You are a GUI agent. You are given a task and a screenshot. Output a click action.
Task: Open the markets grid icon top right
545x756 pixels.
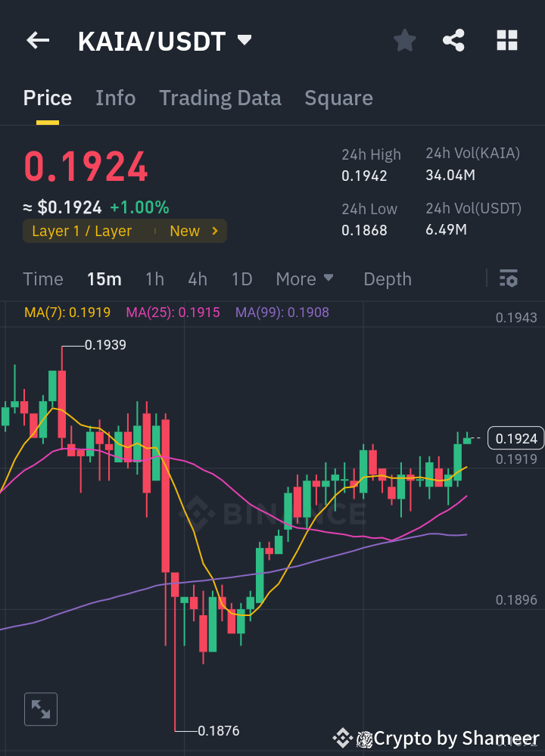[x=506, y=40]
